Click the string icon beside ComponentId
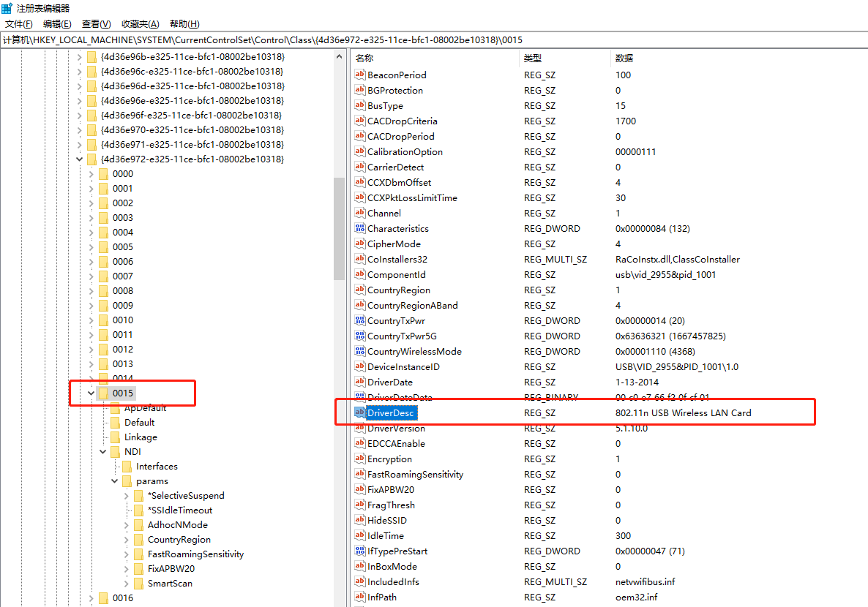The height and width of the screenshot is (607, 868). click(x=359, y=274)
